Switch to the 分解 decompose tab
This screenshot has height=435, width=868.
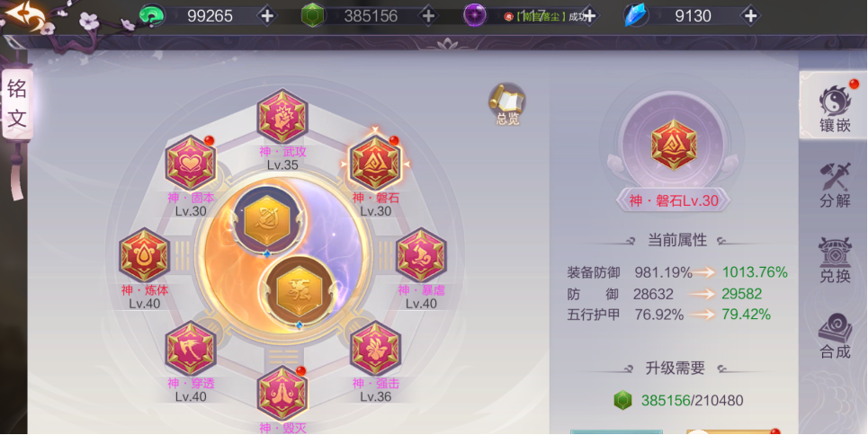point(835,185)
